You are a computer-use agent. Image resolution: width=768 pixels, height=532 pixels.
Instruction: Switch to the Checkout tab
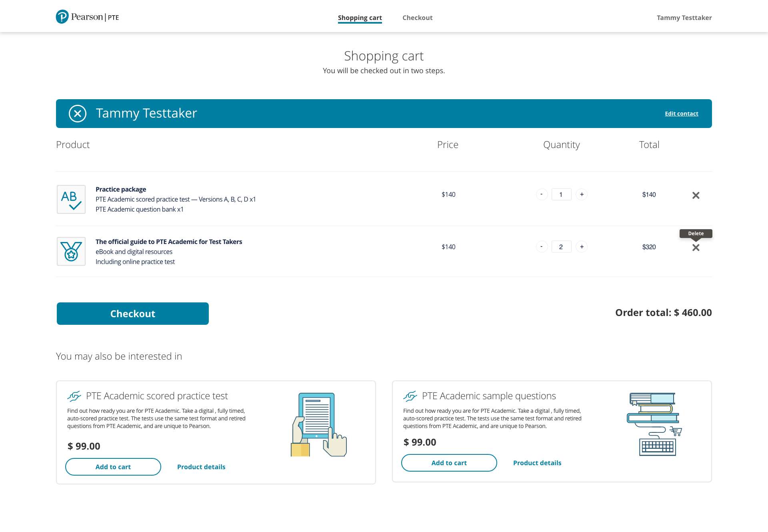tap(417, 18)
